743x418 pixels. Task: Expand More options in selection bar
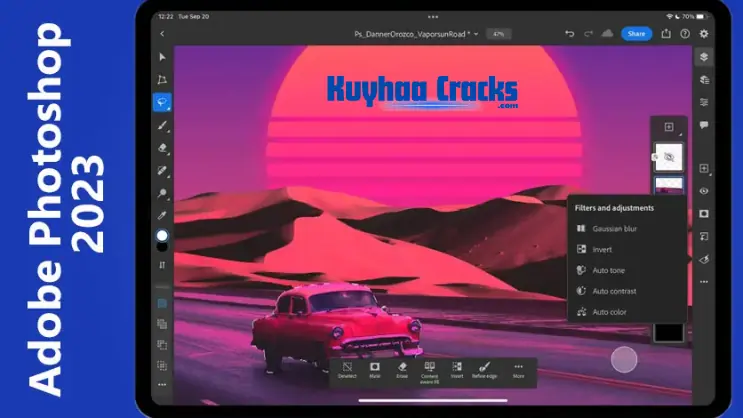click(518, 371)
